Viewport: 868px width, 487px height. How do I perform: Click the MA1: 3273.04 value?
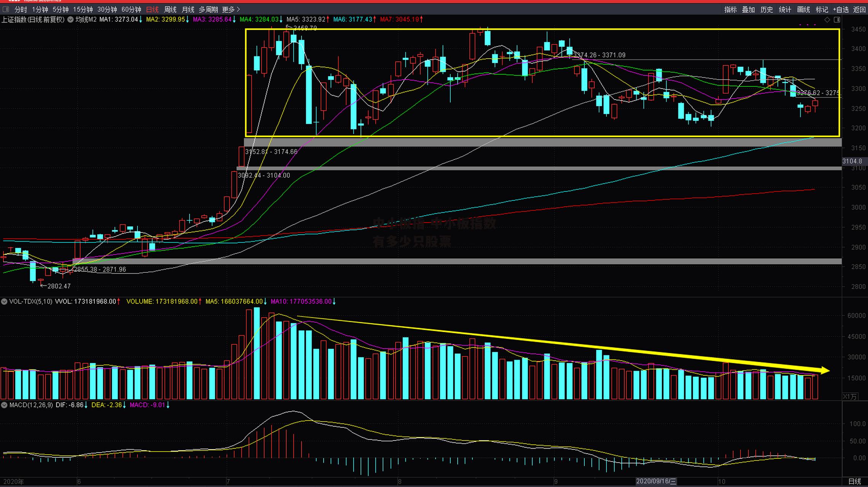118,19
